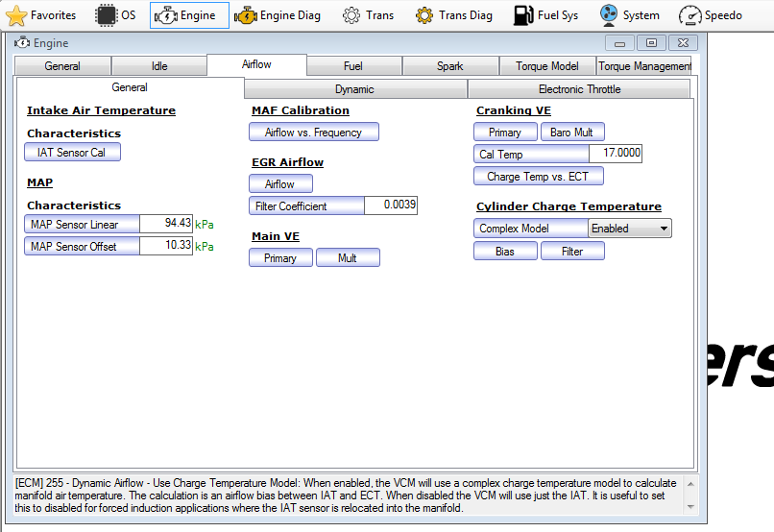Open the Dynamic sub-tab
Viewport: 774px width, 532px height.
(x=354, y=89)
